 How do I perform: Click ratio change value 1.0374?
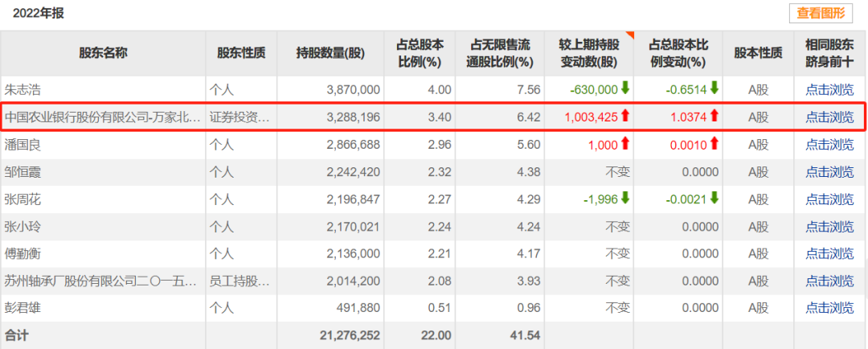[688, 117]
